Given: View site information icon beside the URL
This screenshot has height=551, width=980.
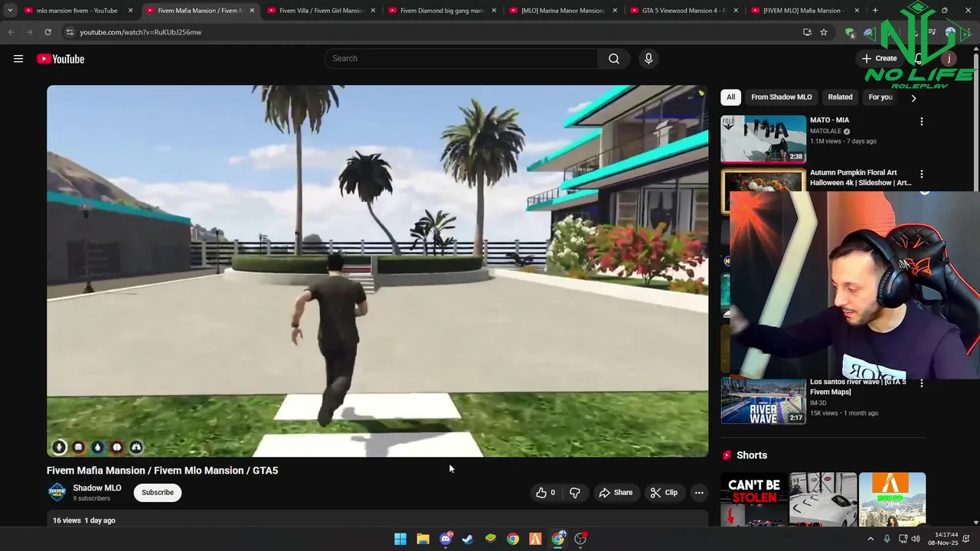Looking at the screenshot, I should [70, 32].
